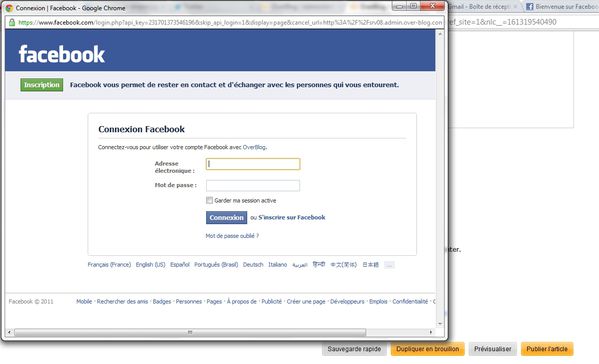Click Facebook © 2011 footer text

pos(31,301)
